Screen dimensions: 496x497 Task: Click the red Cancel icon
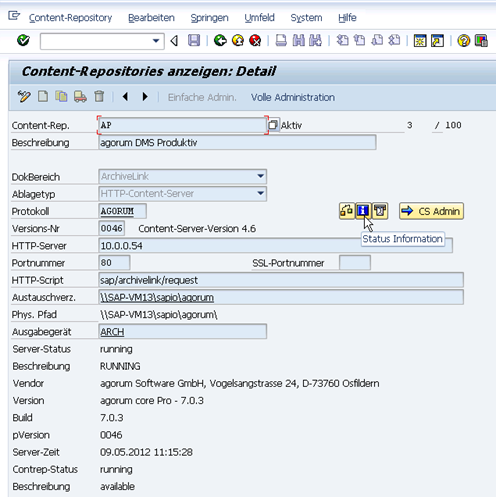tap(255, 41)
